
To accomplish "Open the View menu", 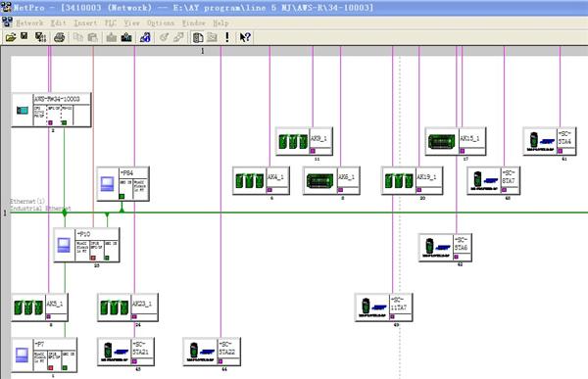I will point(131,23).
